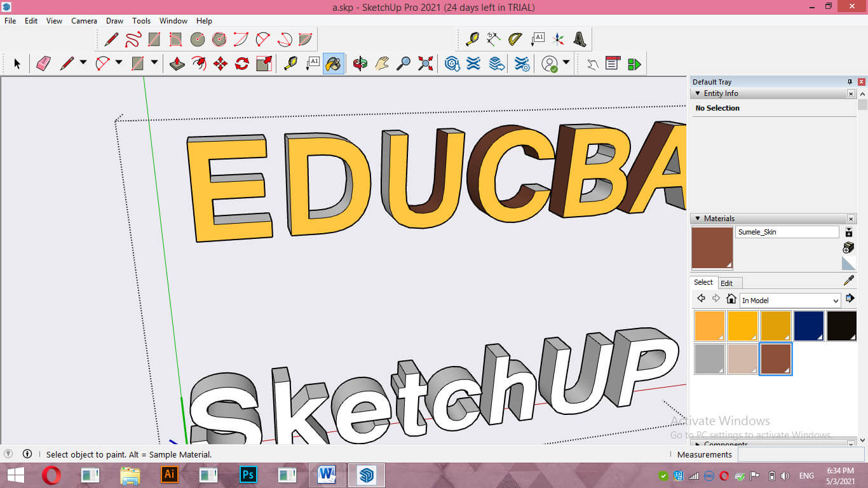
Task: Activate the 3D Text tool
Action: [580, 39]
